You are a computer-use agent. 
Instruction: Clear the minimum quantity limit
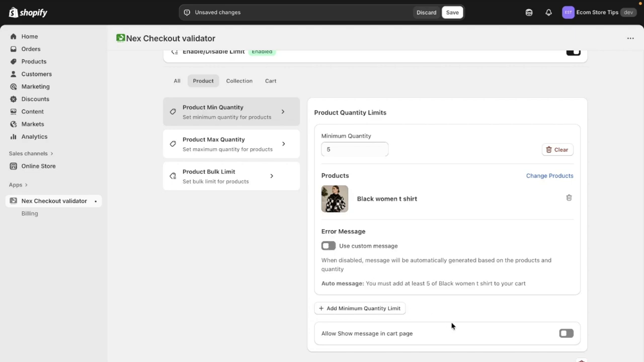557,150
